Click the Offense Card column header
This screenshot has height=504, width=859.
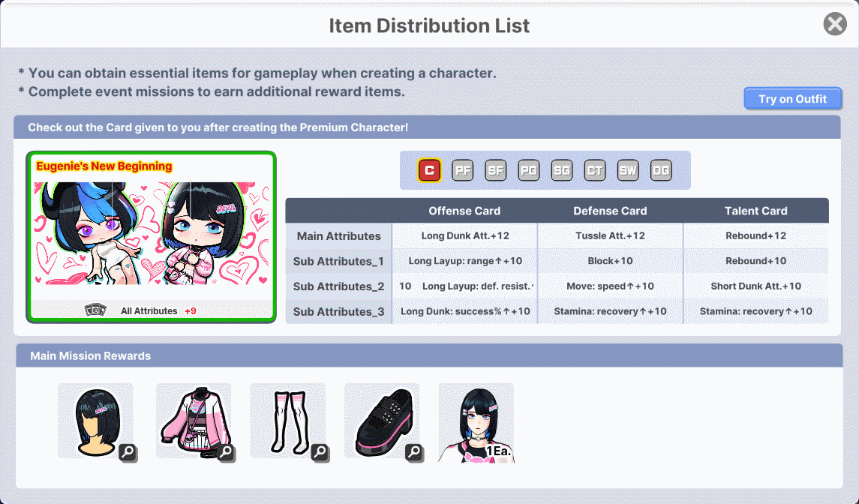[464, 211]
